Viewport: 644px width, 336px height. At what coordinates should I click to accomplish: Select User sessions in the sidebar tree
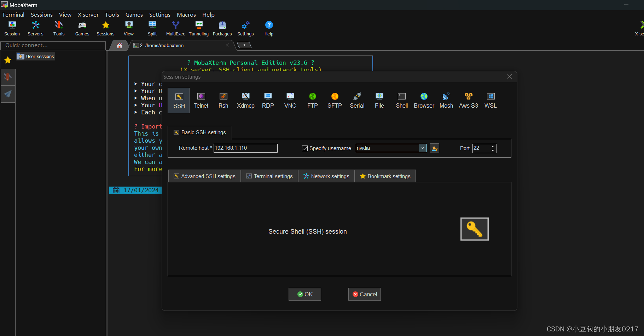click(36, 56)
